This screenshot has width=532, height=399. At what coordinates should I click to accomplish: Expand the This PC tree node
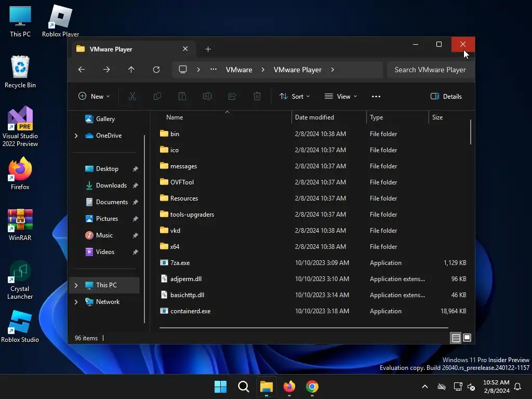coord(76,285)
